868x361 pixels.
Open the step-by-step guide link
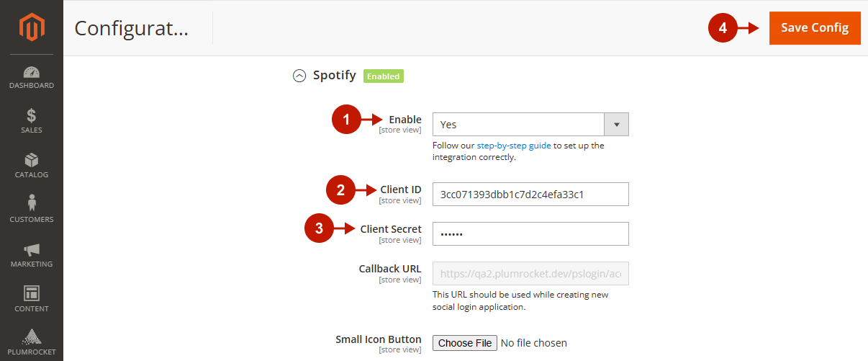coord(513,146)
